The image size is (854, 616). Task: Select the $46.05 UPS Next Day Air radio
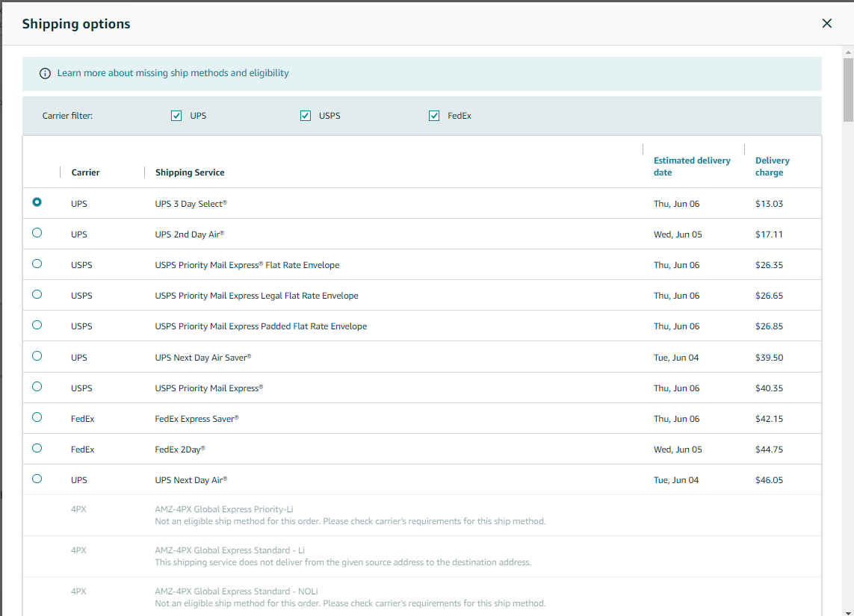(x=37, y=479)
